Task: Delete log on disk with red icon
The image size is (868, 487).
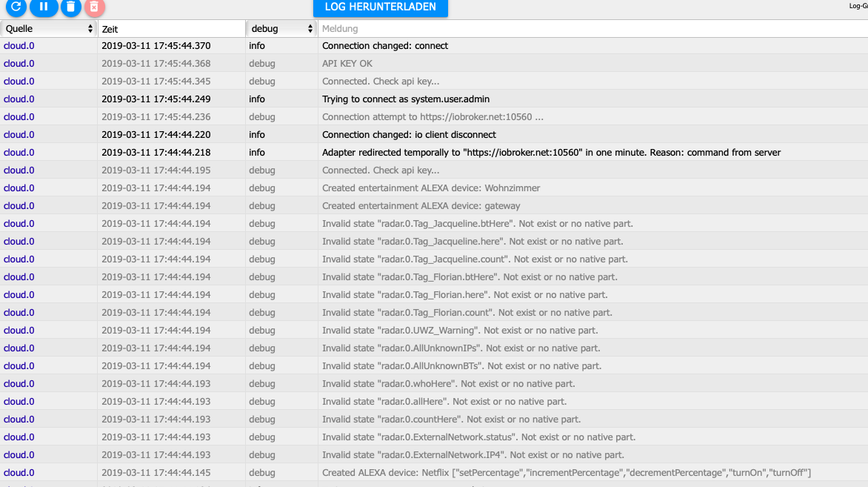Action: coord(94,7)
